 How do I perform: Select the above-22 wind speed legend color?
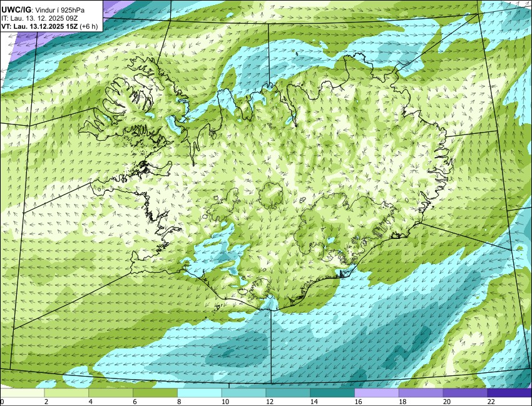[x=509, y=393]
